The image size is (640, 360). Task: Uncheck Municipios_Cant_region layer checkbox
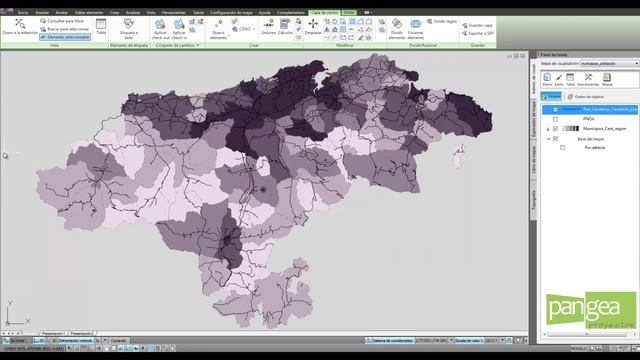[x=555, y=129]
